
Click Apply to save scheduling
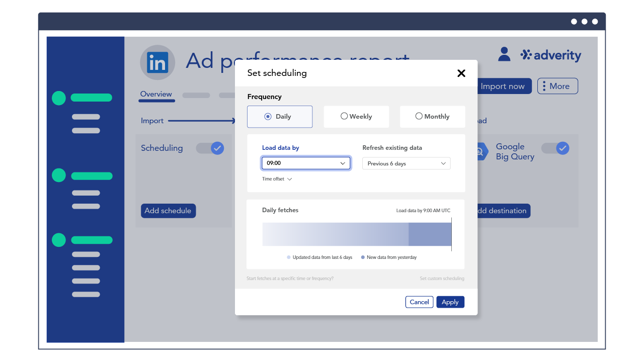[x=450, y=302]
